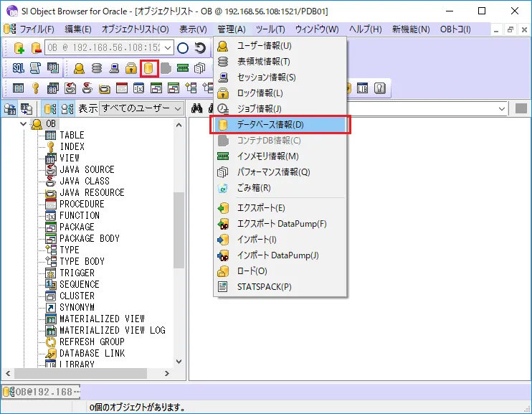Image resolution: width=532 pixels, height=414 pixels.
Task: Select MATERIALIZED VIEW LOG tree node
Action: (113, 330)
